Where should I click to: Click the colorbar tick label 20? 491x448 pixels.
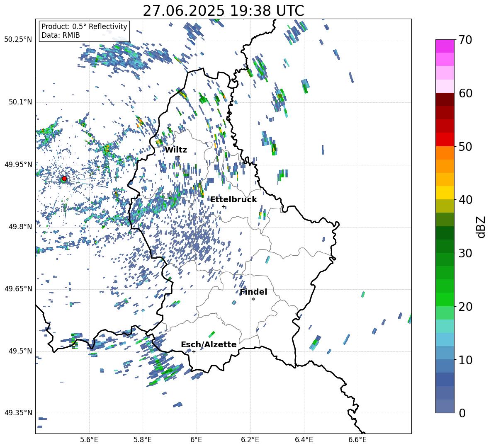(465, 306)
